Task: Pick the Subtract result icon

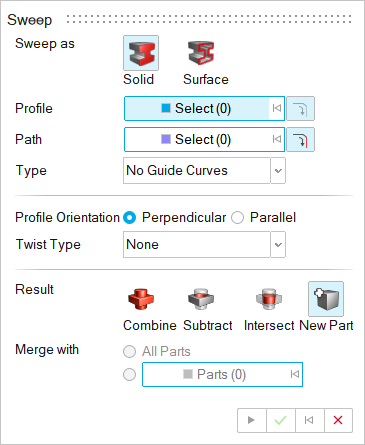Action: click(x=201, y=299)
